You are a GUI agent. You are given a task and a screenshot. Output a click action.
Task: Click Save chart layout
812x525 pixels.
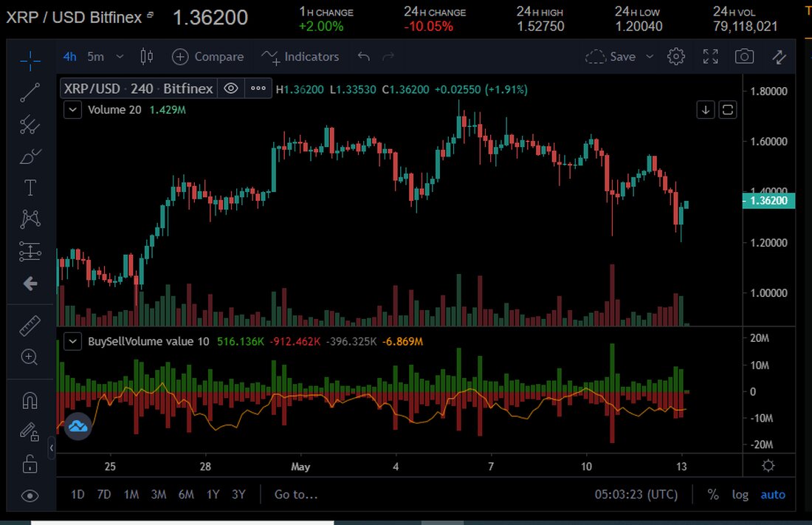pos(610,57)
